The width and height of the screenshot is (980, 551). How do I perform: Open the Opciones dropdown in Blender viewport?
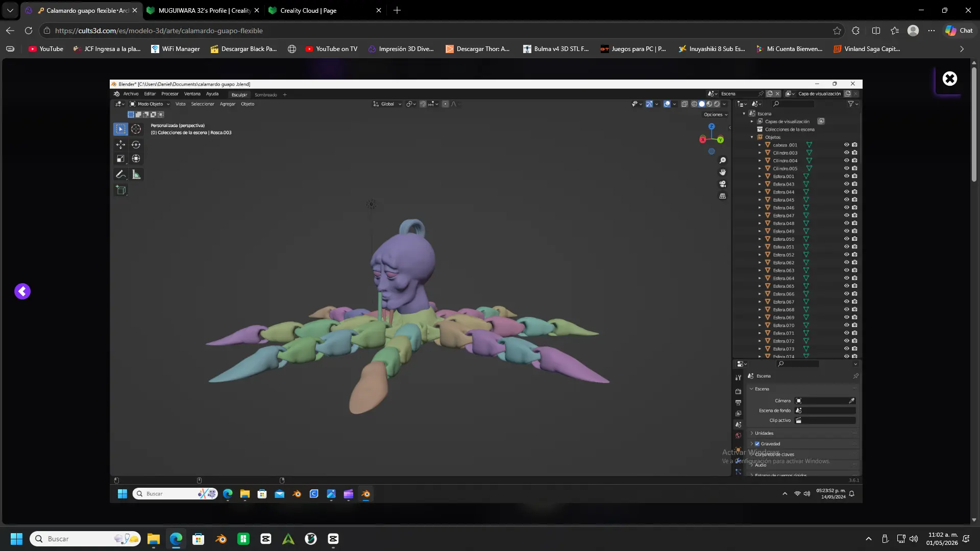pyautogui.click(x=716, y=114)
